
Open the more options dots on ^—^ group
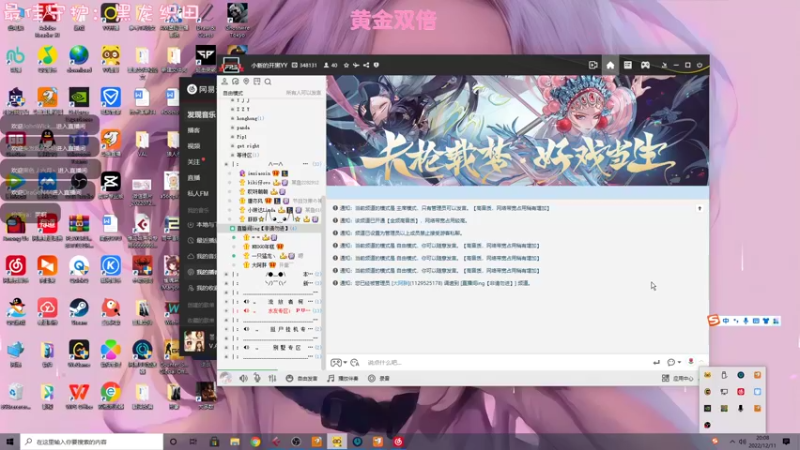pos(305,164)
